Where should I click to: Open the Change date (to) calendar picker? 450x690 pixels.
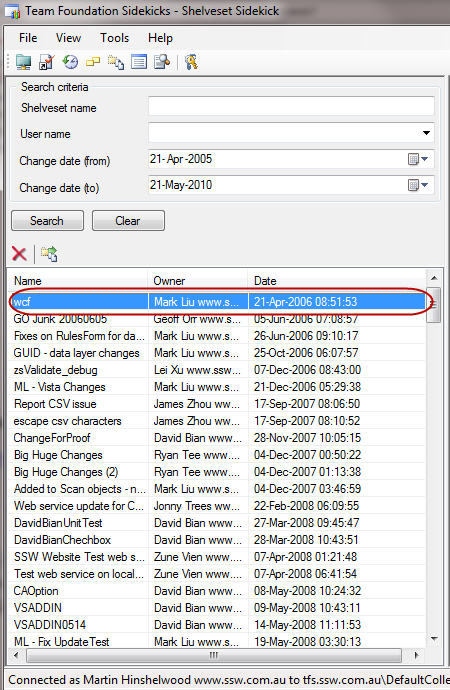coord(417,185)
